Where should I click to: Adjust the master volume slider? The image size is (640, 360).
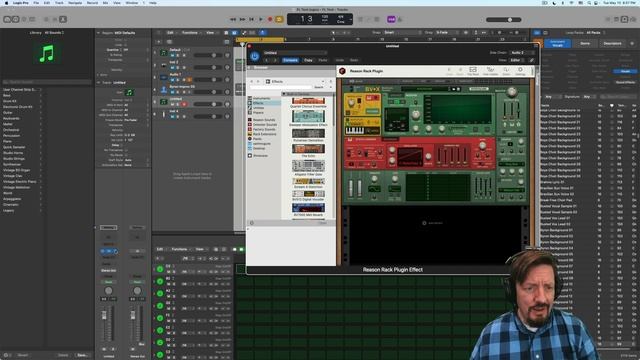point(504,20)
